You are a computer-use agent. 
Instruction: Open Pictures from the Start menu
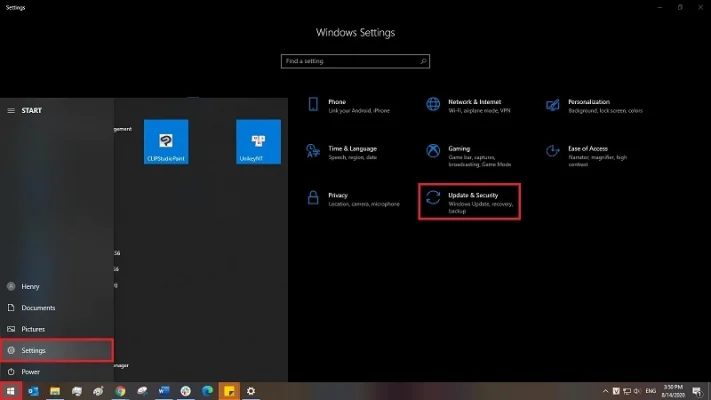point(33,329)
